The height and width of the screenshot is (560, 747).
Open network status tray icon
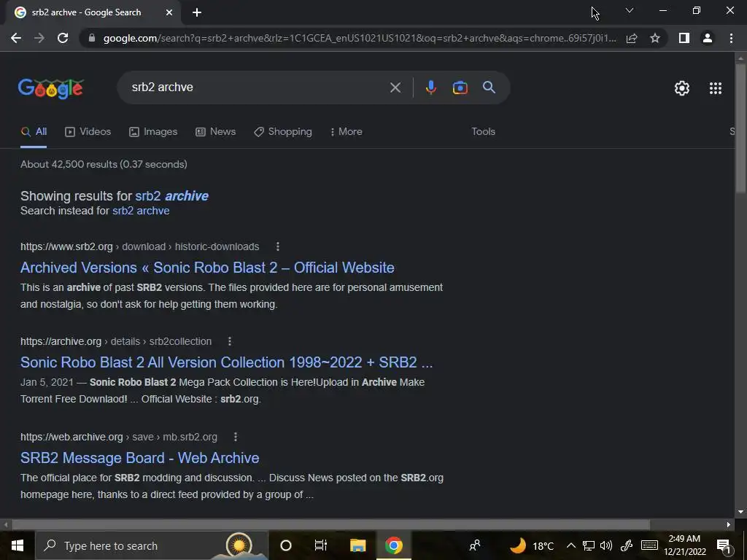589,545
